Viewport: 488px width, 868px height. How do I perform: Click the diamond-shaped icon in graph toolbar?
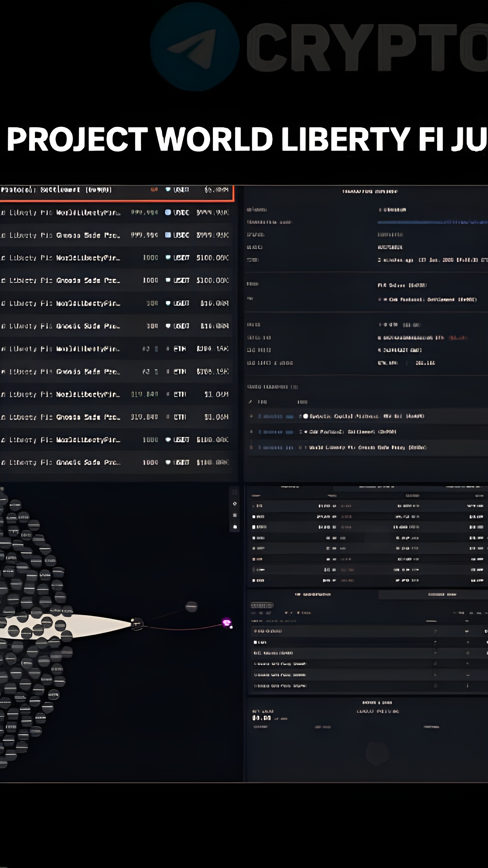click(x=235, y=504)
